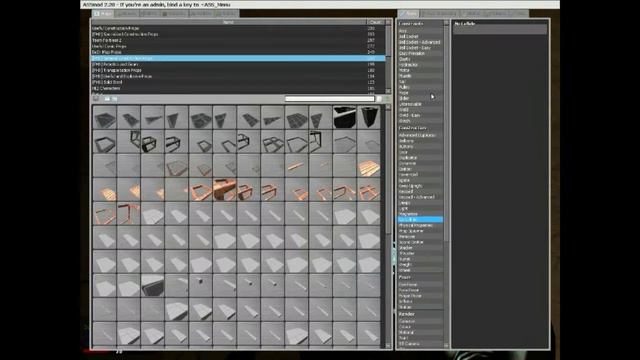Select the Unbreakable tool
Screen dimensions: 640x360
[x=420, y=104]
